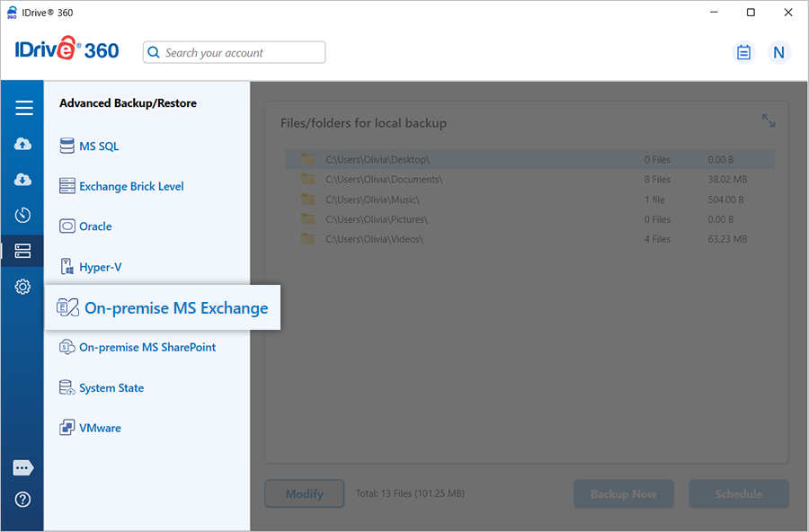Open the activity log calendar icon
The image size is (809, 532).
click(x=743, y=52)
